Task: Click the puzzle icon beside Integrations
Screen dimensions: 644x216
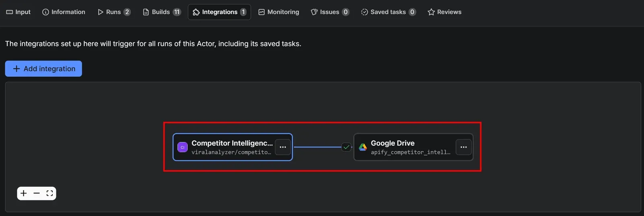Action: tap(196, 12)
